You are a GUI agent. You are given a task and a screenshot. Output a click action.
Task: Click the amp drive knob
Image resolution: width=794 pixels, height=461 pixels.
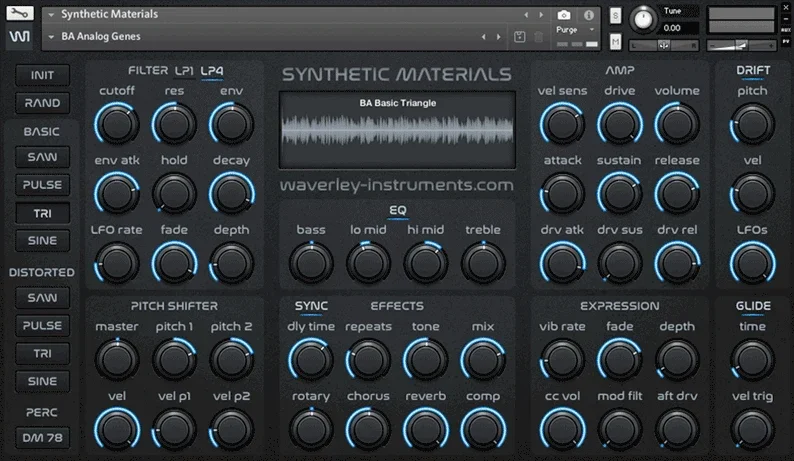coord(620,124)
